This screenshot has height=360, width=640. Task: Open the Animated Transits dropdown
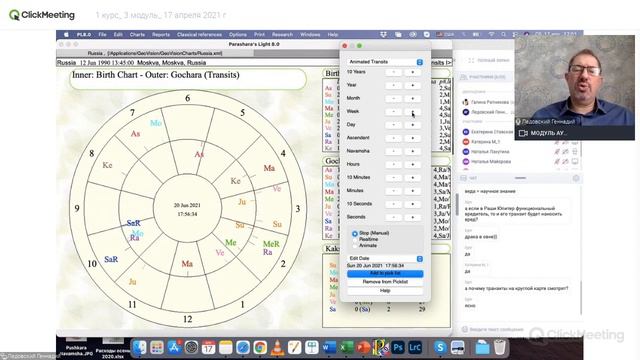point(385,62)
